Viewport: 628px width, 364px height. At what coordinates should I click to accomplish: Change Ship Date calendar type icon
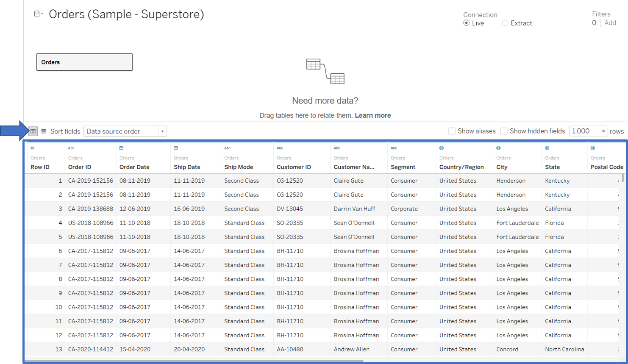coord(176,148)
